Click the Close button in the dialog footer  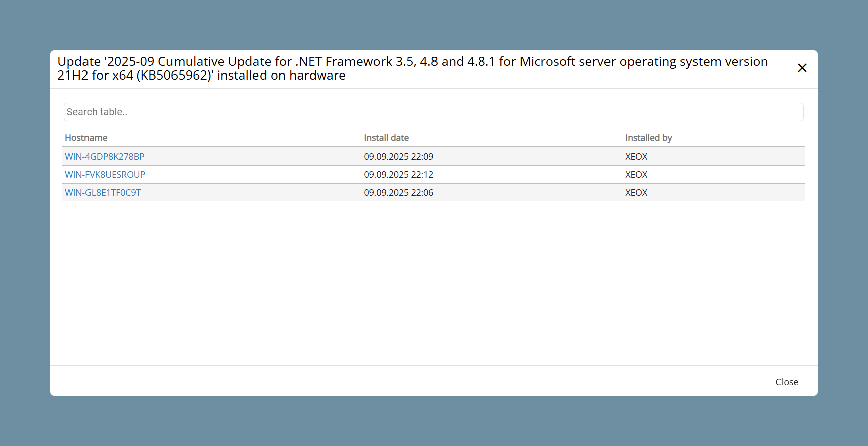[x=787, y=382]
